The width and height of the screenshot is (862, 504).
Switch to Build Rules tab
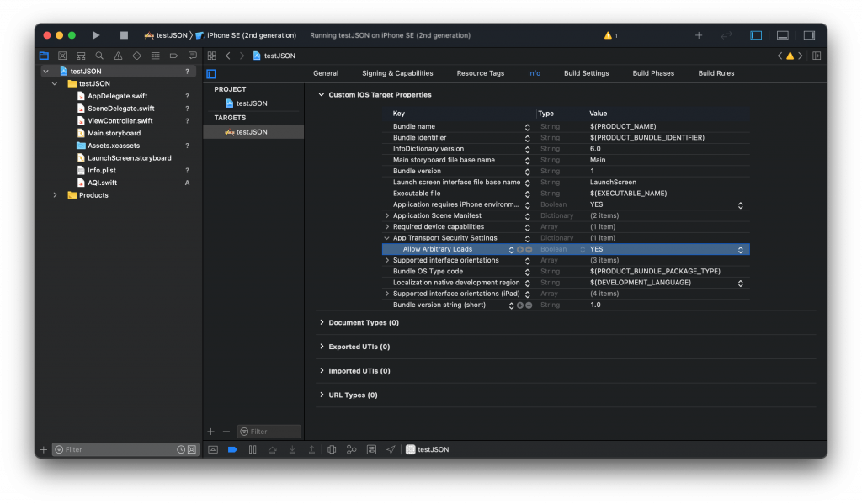coord(716,73)
